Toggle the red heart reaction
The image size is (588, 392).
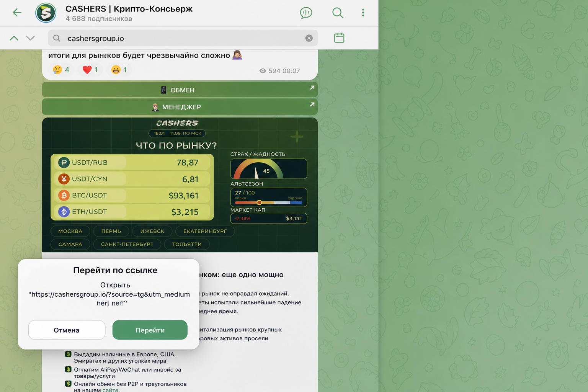tap(90, 70)
